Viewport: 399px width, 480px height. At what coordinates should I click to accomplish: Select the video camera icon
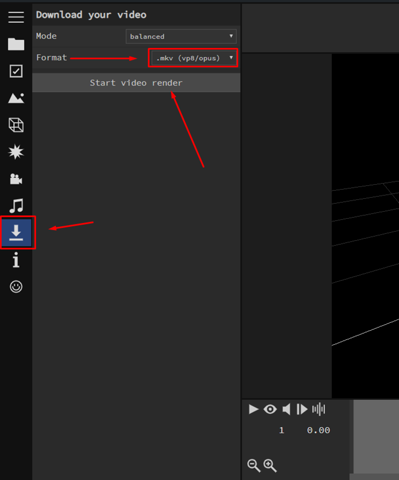pyautogui.click(x=16, y=179)
